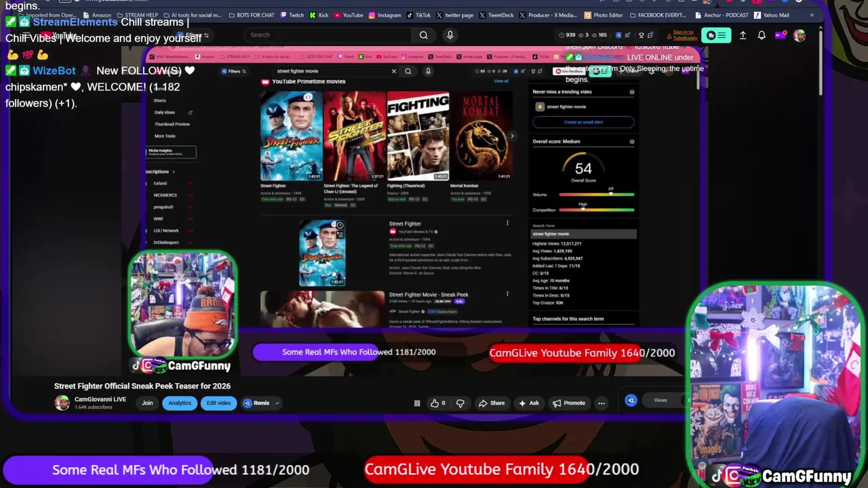Click 'Create an email alert' button
The image size is (868, 488).
[583, 122]
